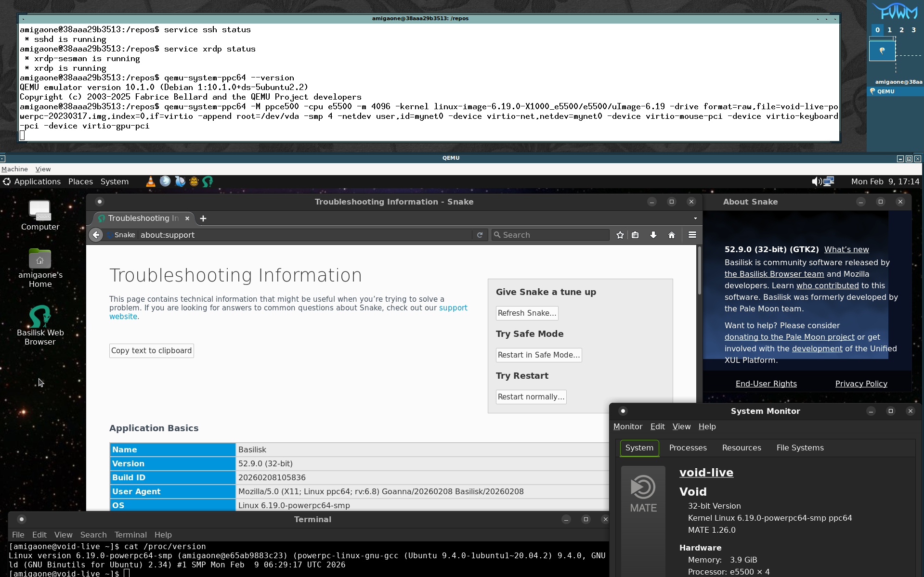924x577 pixels.
Task: Open the volume speaker icon in MATE panel
Action: click(816, 181)
